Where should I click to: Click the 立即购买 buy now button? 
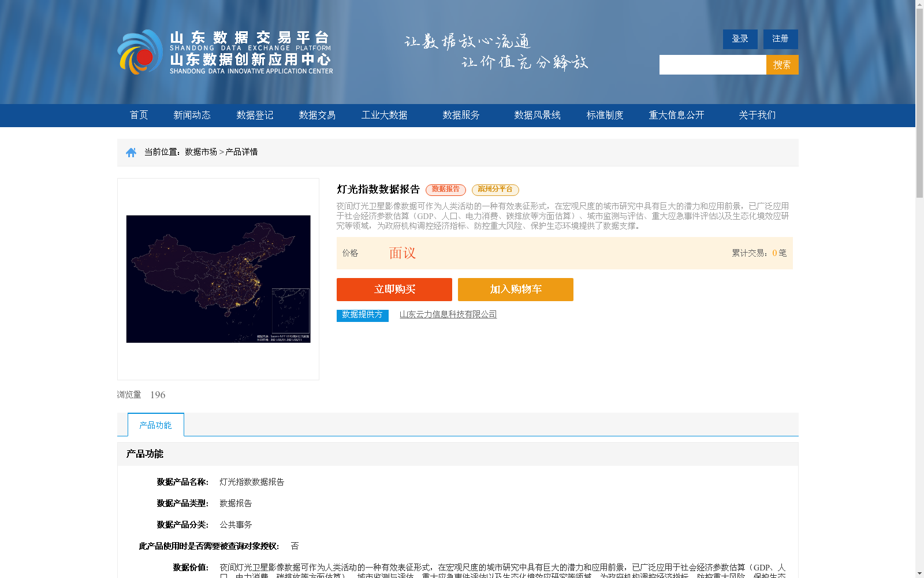click(x=394, y=290)
